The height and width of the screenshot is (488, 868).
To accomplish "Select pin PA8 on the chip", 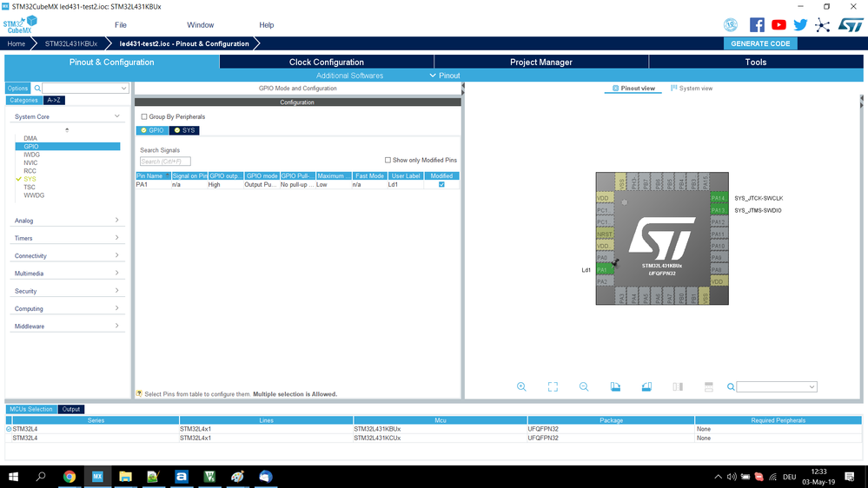I will point(719,270).
